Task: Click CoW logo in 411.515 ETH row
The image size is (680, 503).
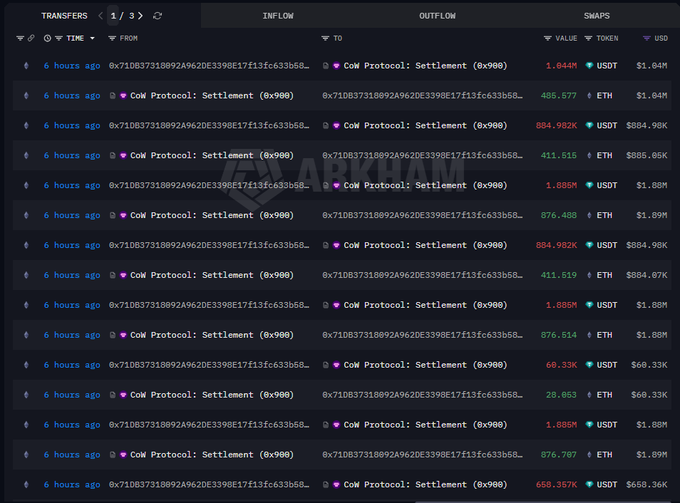Action: pos(123,155)
